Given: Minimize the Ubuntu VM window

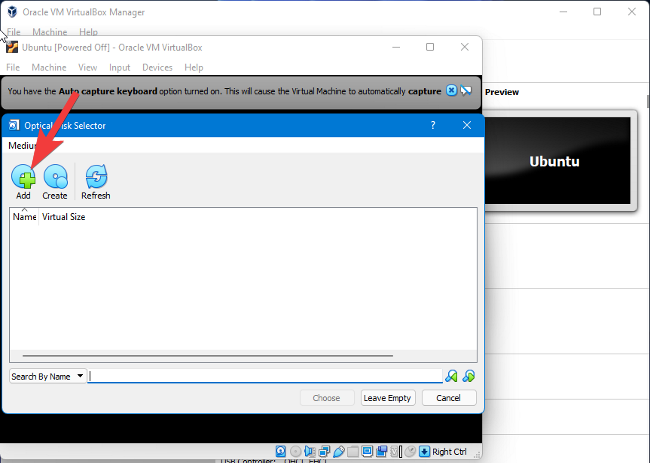Looking at the screenshot, I should 396,47.
